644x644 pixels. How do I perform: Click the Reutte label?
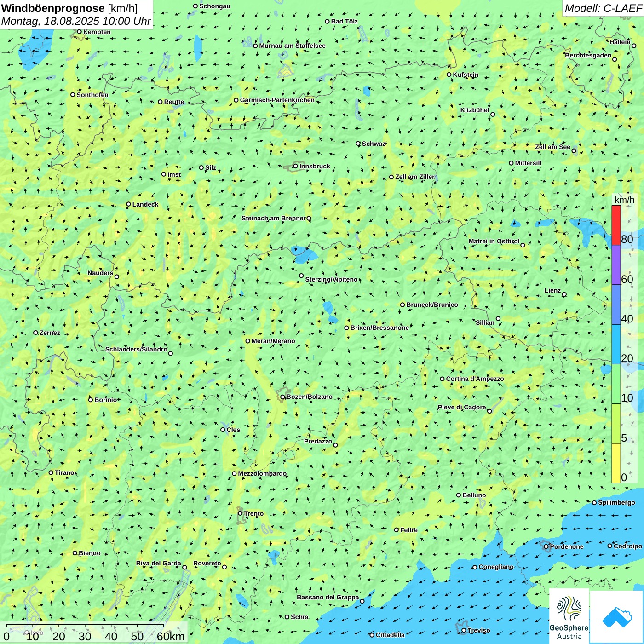(174, 102)
